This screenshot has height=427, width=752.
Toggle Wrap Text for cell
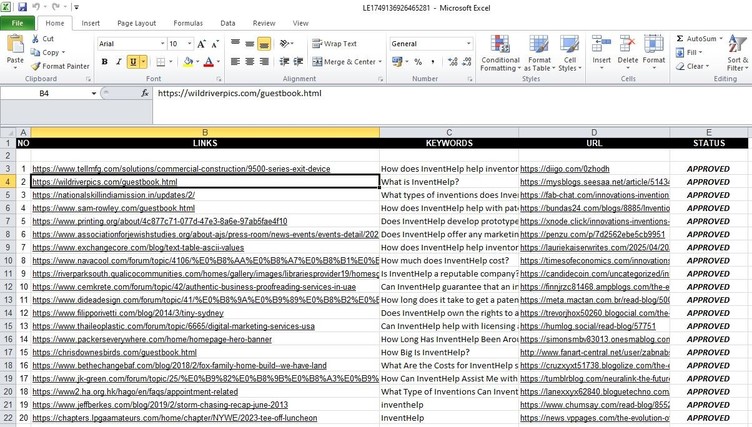pos(334,44)
